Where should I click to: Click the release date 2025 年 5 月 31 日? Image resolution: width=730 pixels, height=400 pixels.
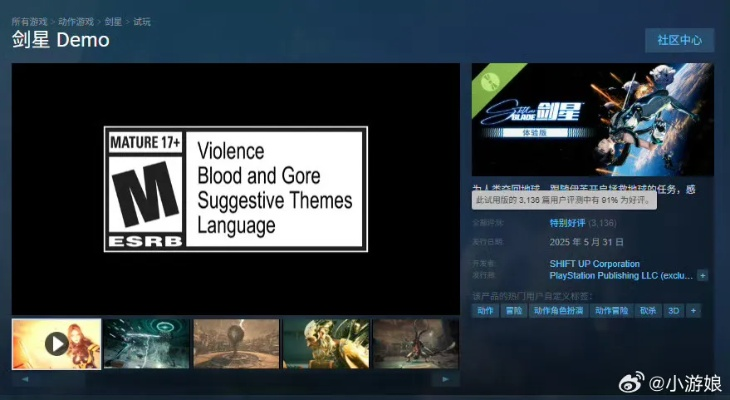coord(586,242)
